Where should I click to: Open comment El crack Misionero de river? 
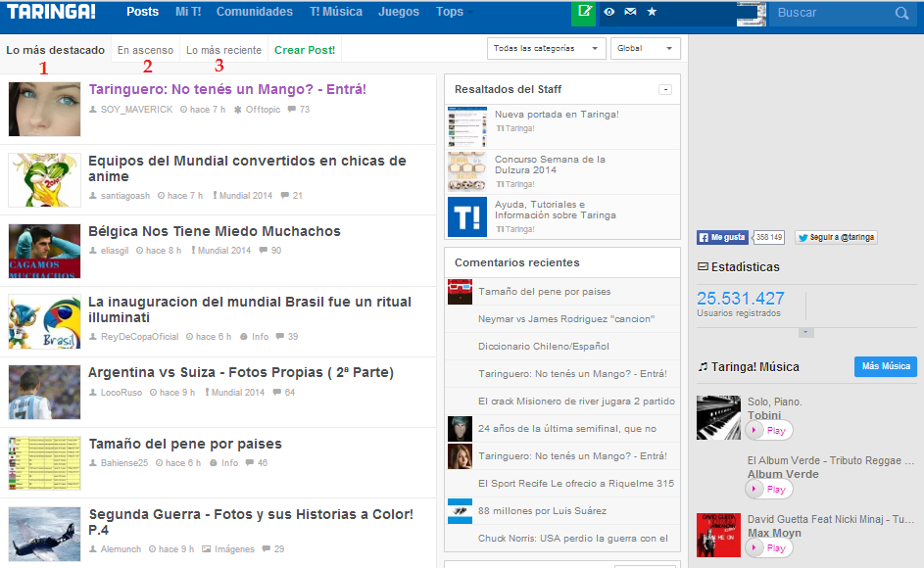576,402
